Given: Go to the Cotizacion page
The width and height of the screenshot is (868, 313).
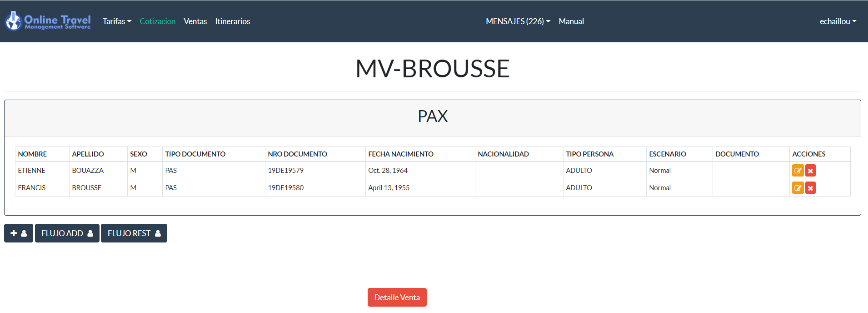Looking at the screenshot, I should click(x=157, y=21).
